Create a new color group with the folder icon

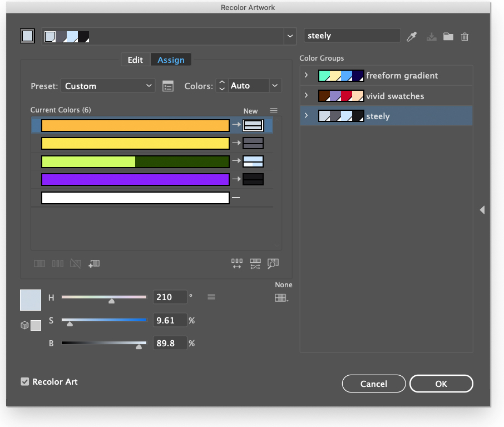point(448,36)
